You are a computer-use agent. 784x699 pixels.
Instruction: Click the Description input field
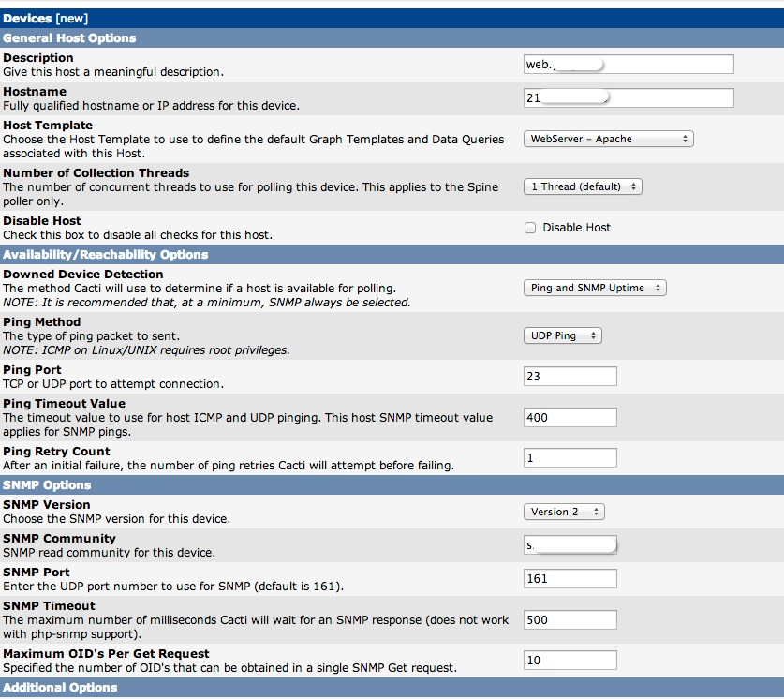point(629,65)
